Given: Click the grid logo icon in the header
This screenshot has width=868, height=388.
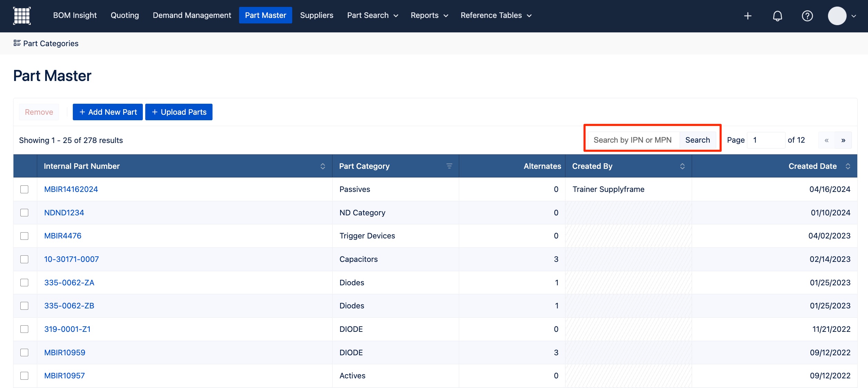Looking at the screenshot, I should point(22,16).
